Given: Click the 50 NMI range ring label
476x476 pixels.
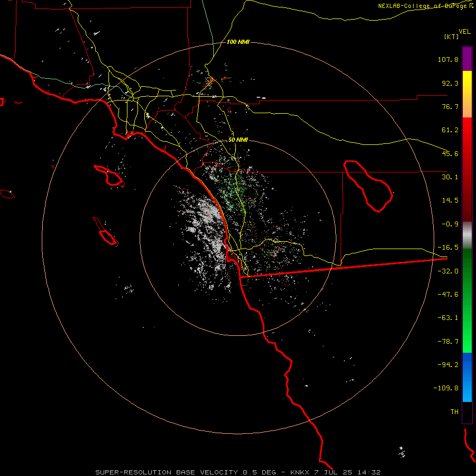Looking at the screenshot, I should [238, 140].
